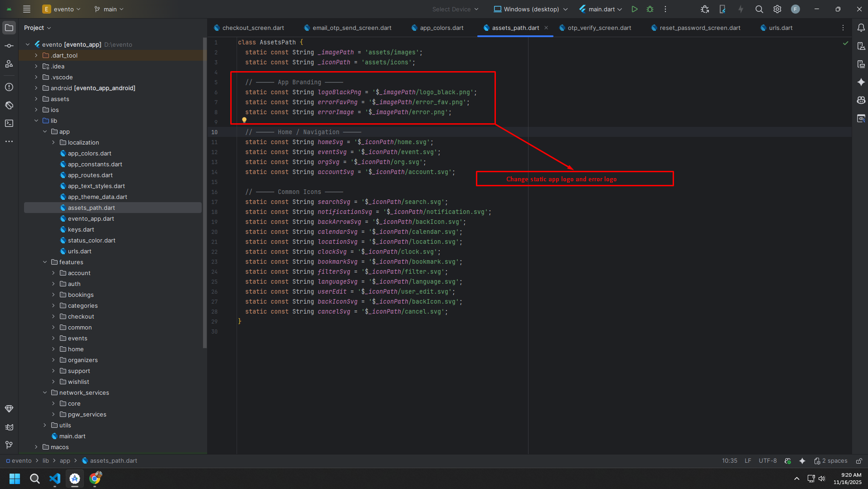This screenshot has height=489, width=868.
Task: Click the UTF-8 encoding in status bar
Action: tap(767, 461)
